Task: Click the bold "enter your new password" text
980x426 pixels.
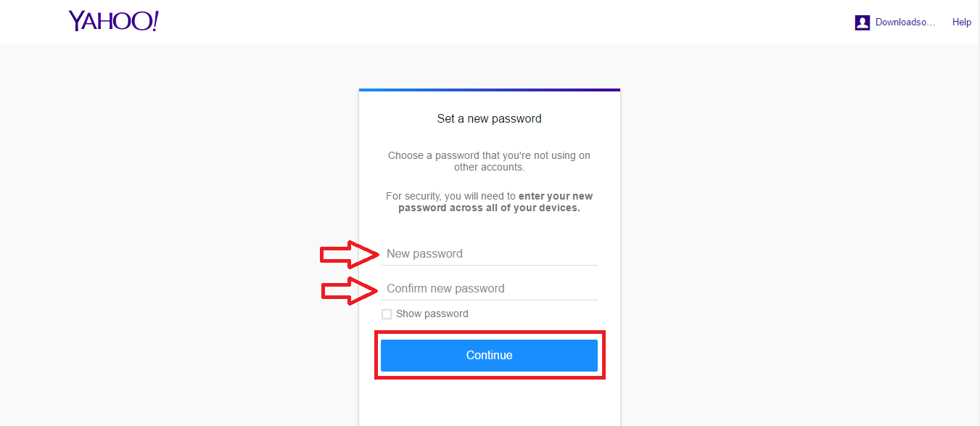Action: [489, 202]
